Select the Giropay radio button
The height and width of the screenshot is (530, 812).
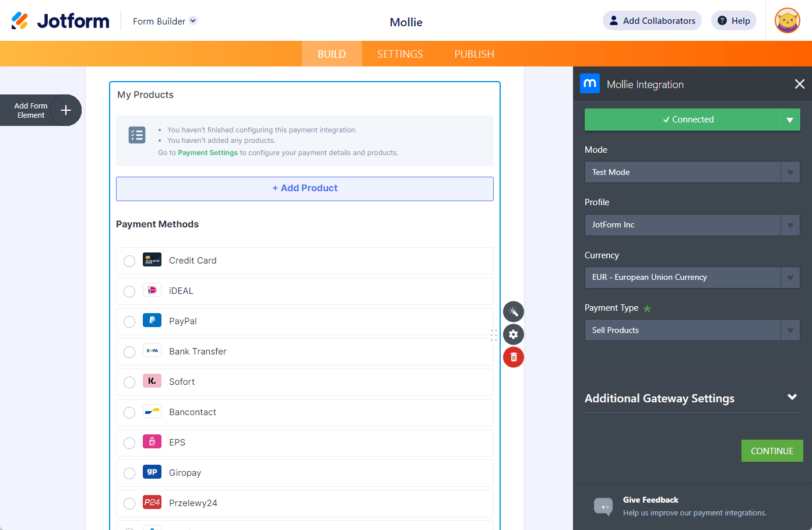click(x=129, y=473)
